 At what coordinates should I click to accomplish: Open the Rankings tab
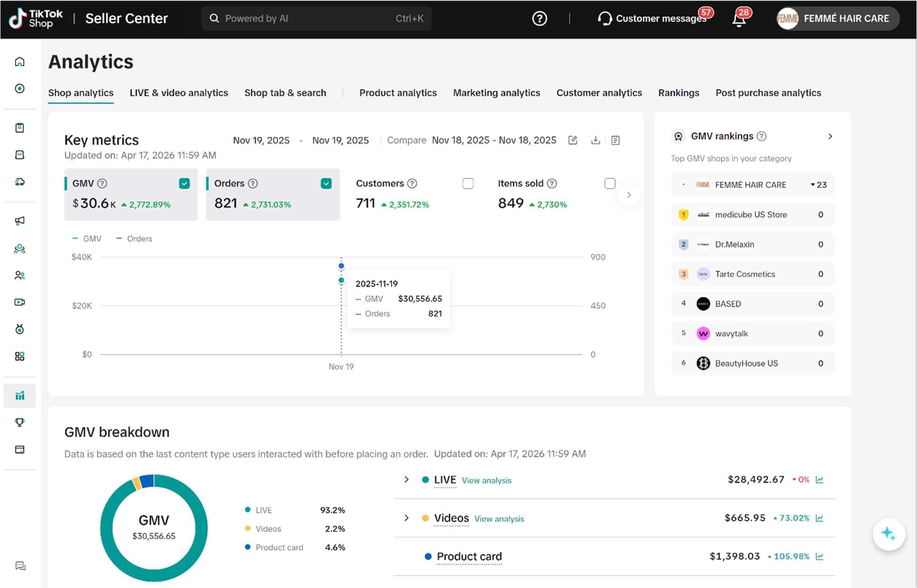[x=678, y=93]
